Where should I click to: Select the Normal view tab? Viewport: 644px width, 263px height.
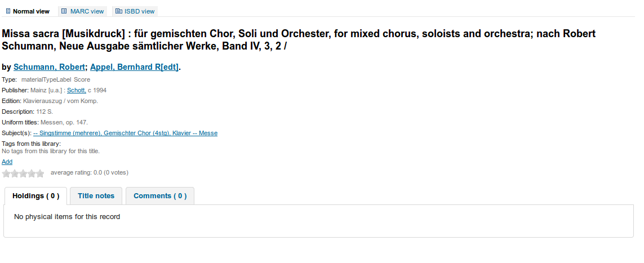click(31, 11)
